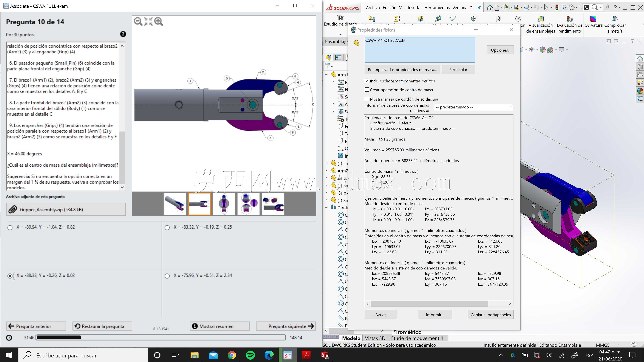Open the SolidWorks user login icon
644x362 pixels.
click(607, 8)
